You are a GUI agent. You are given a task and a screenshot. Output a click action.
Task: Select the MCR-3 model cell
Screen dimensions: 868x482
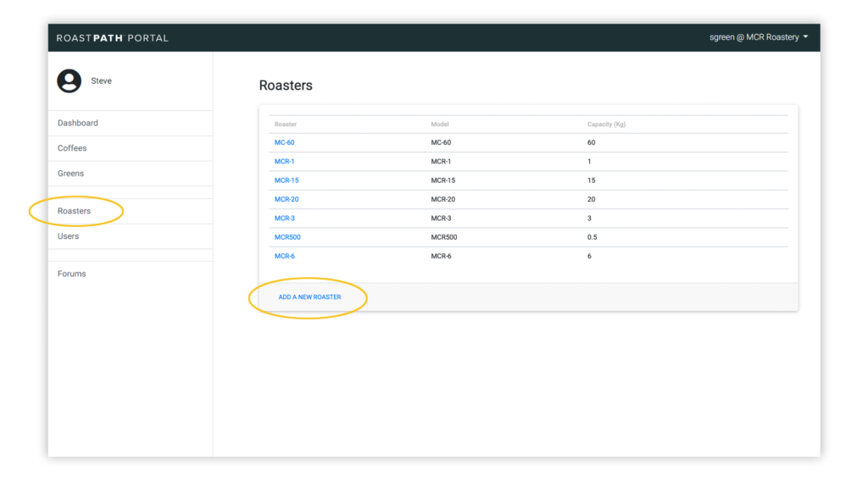[441, 218]
